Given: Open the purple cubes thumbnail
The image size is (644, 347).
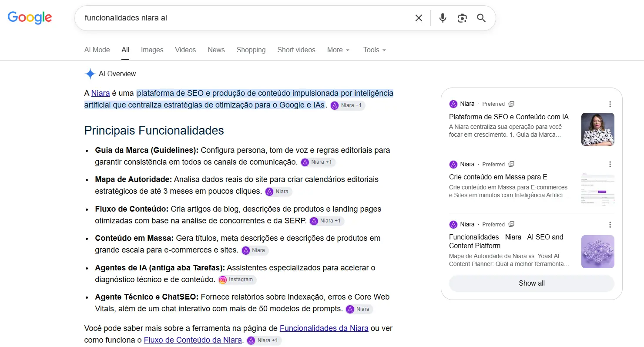Looking at the screenshot, I should coord(598,252).
